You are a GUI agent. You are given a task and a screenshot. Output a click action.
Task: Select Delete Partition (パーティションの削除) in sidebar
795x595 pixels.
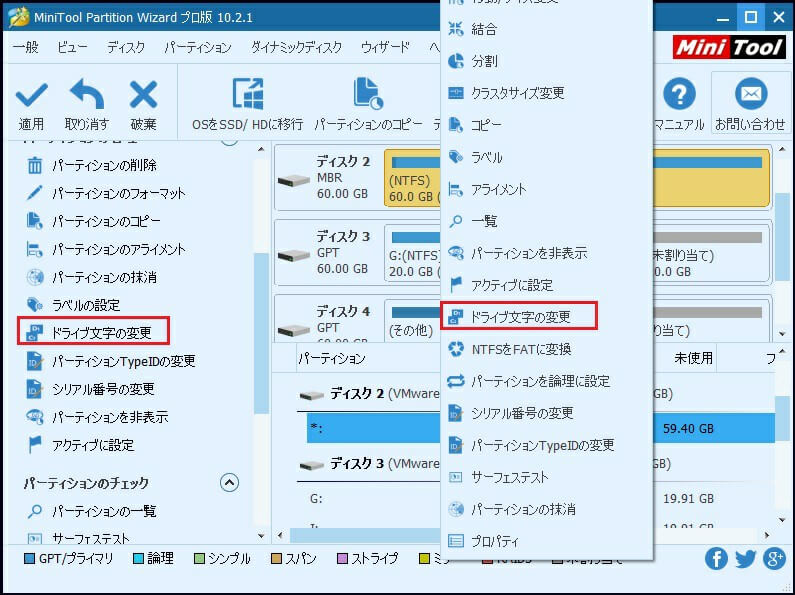pyautogui.click(x=92, y=165)
